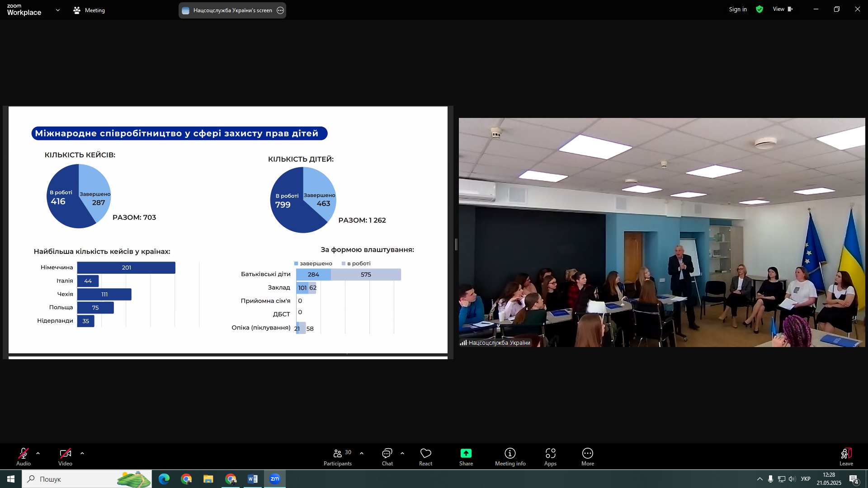The width and height of the screenshot is (868, 488).
Task: Expand the video options arrow
Action: (x=82, y=453)
